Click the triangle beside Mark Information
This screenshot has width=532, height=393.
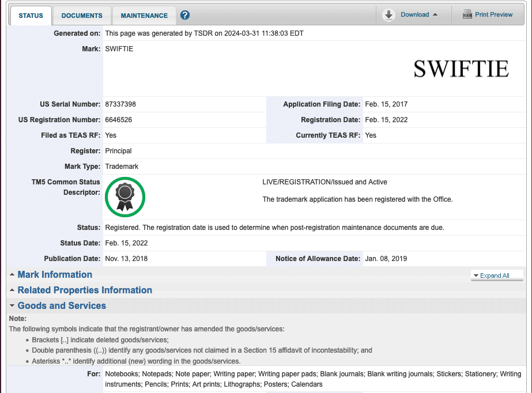click(12, 274)
